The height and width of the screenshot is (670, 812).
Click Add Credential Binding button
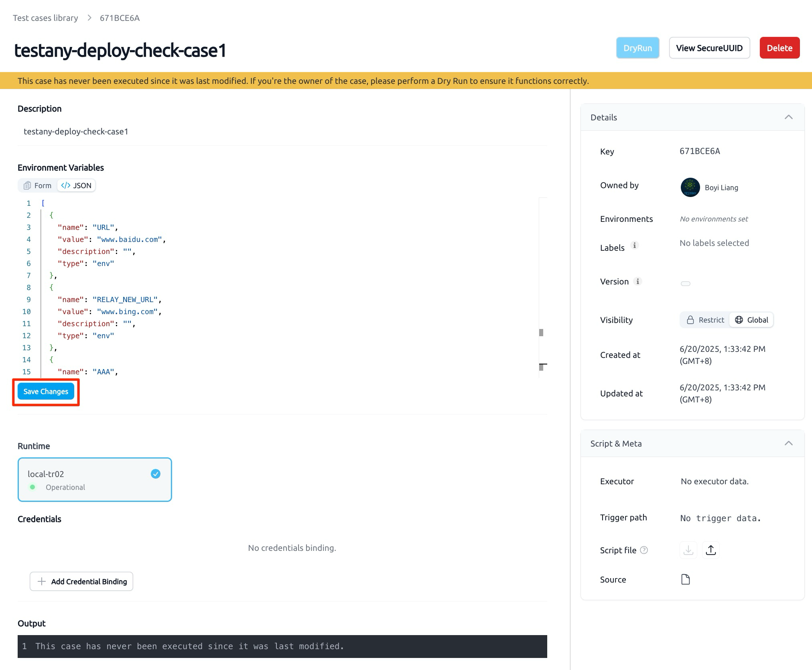click(81, 581)
